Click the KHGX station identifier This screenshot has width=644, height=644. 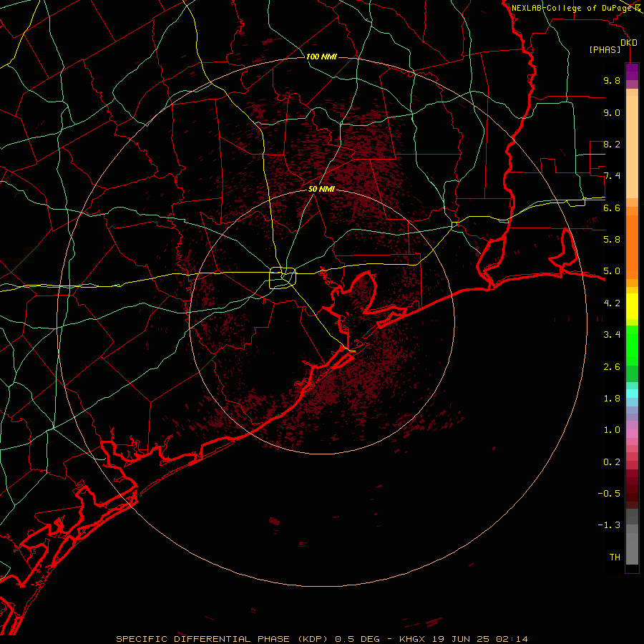pyautogui.click(x=411, y=639)
